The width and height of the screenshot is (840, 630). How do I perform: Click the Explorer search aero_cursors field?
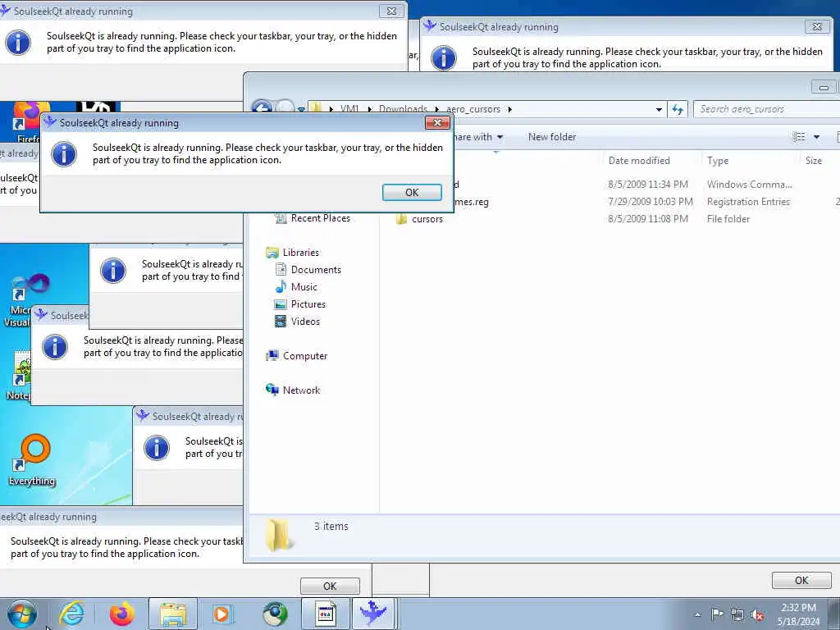click(x=767, y=109)
